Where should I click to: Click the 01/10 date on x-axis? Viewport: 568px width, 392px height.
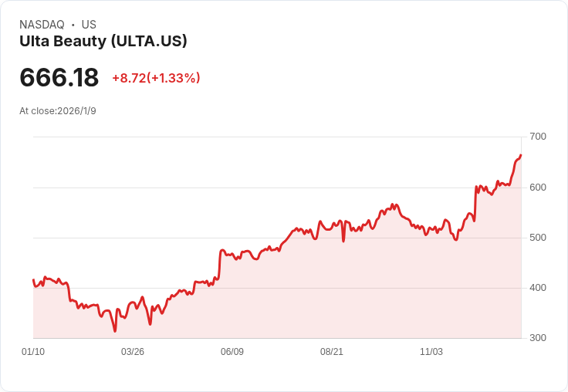click(33, 351)
